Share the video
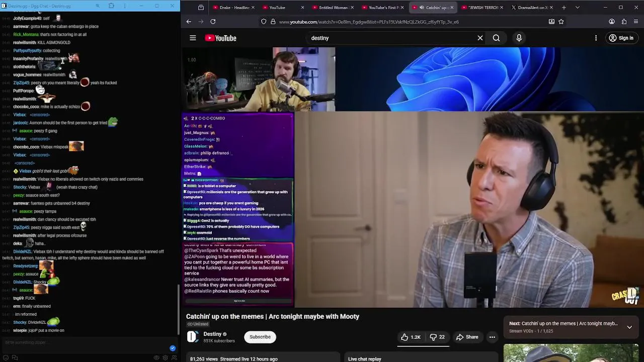Screen dimensions: 644x362 point(467,337)
